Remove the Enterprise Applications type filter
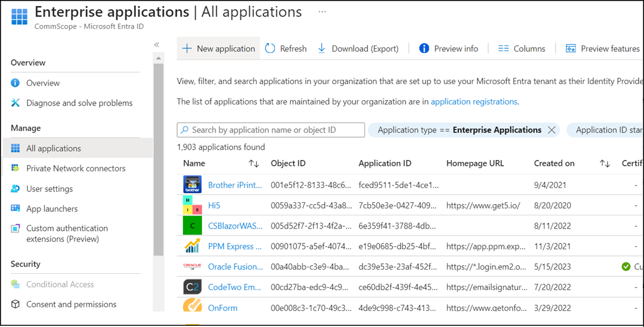Viewport: 644px width, 327px height. [x=552, y=130]
